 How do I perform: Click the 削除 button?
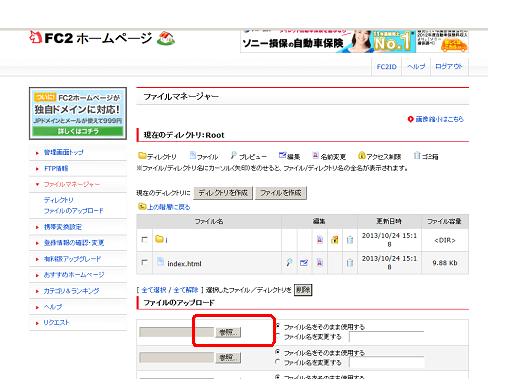point(303,290)
